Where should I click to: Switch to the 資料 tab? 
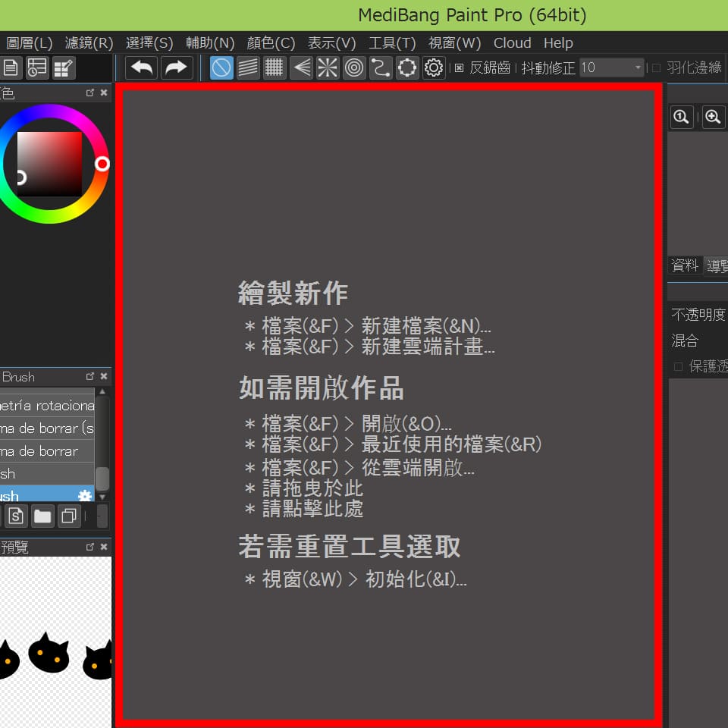[x=684, y=265]
